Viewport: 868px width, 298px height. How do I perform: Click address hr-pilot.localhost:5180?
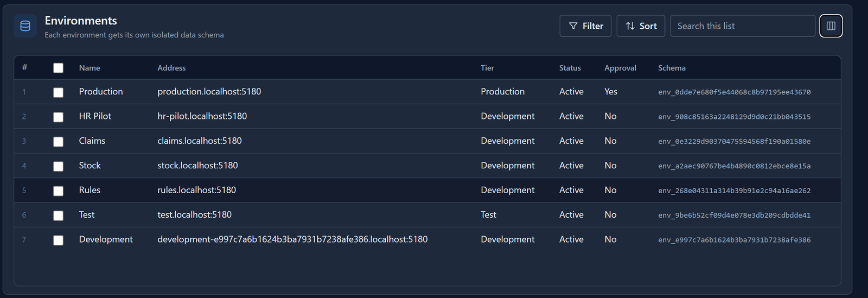(x=202, y=116)
